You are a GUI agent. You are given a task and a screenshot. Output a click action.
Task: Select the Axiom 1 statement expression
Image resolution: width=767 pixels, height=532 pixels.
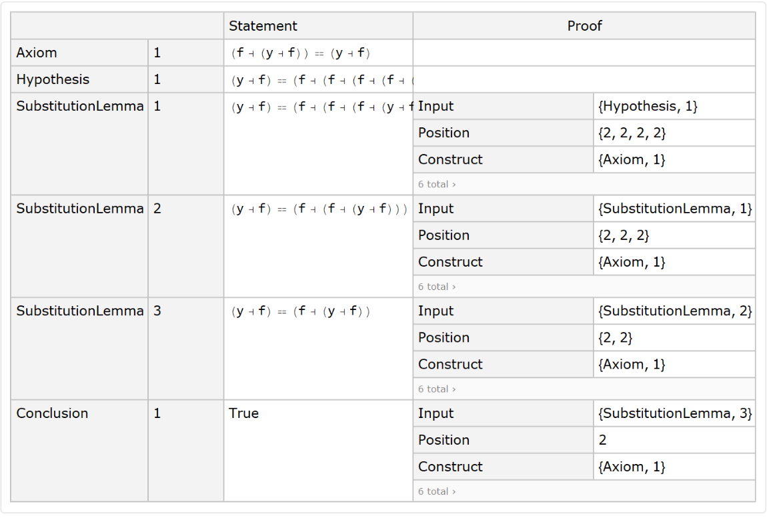(300, 53)
